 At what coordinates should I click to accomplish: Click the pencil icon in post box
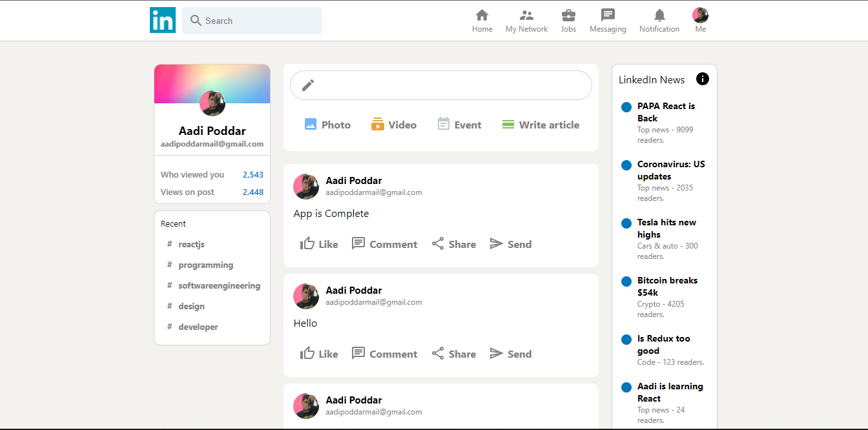click(x=308, y=85)
